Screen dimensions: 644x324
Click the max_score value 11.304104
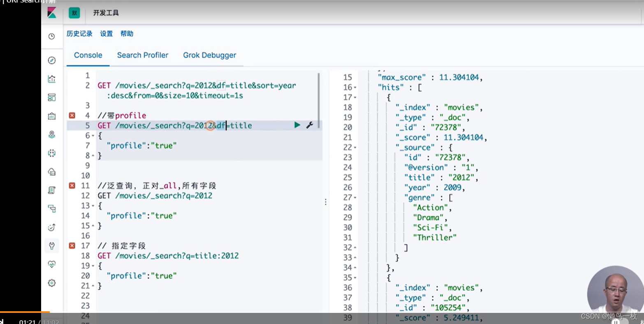[459, 77]
